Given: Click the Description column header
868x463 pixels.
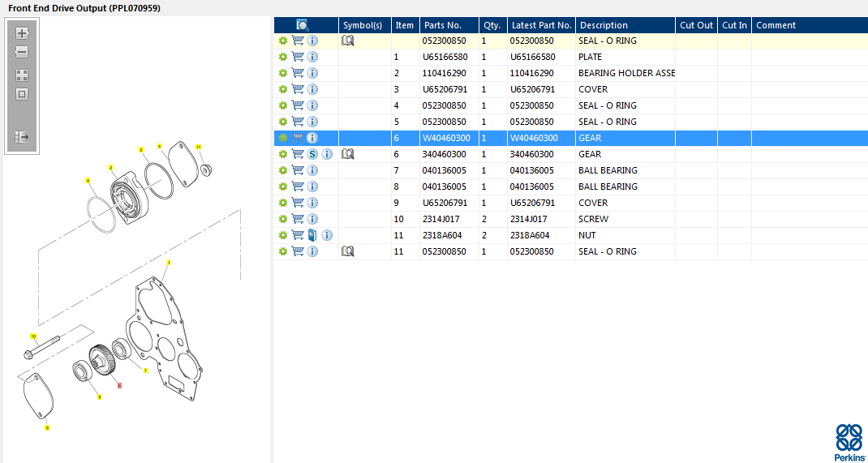Looking at the screenshot, I should (625, 25).
